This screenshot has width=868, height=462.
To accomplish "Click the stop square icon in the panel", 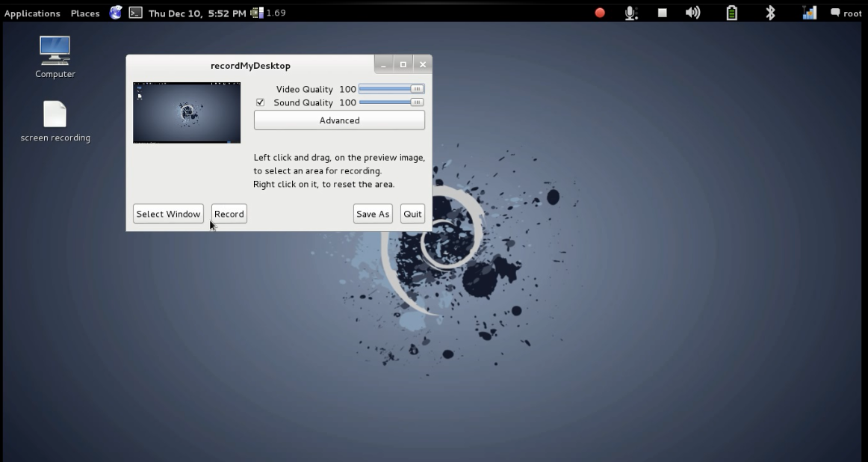I will point(661,13).
